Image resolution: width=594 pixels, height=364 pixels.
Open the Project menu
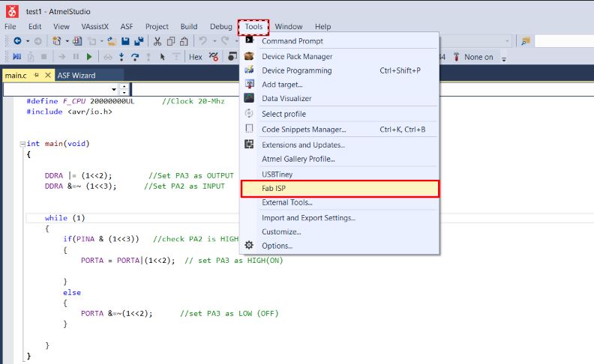pos(157,26)
